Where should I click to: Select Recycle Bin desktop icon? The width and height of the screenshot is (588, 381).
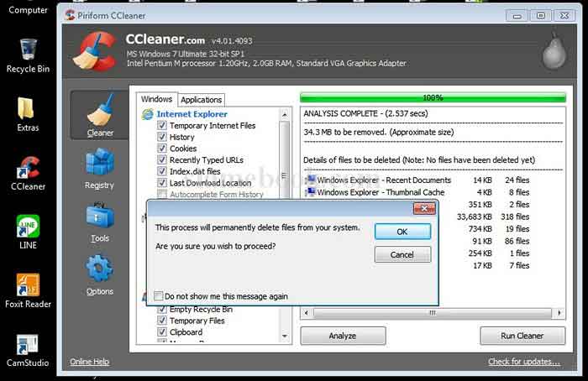tap(28, 55)
